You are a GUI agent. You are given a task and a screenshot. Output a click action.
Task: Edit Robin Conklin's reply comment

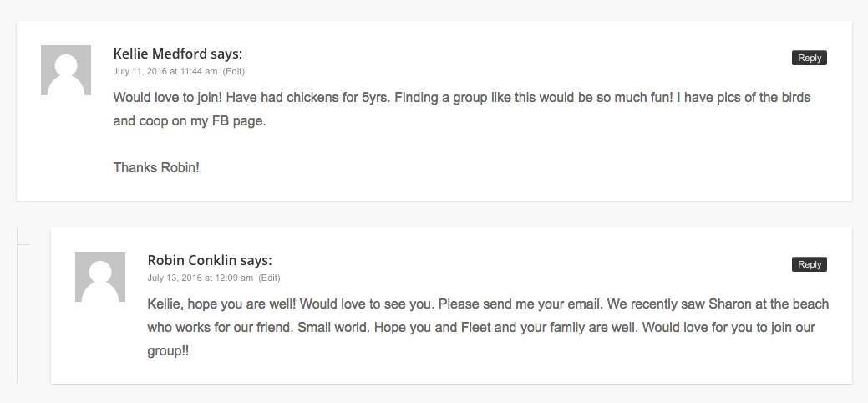[269, 278]
